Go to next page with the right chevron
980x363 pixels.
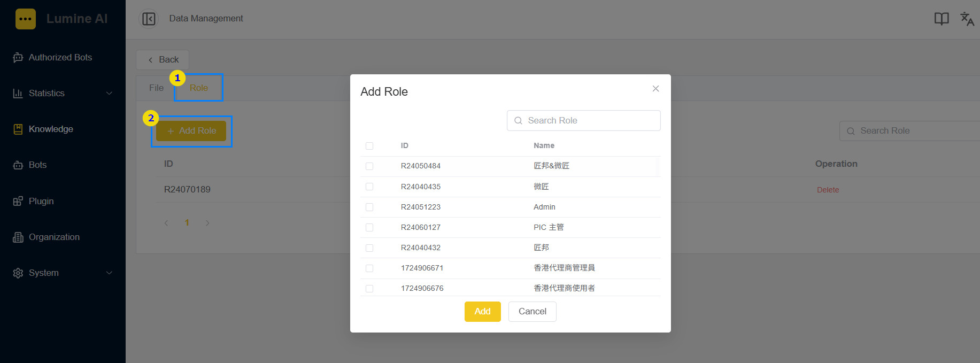[x=207, y=223]
